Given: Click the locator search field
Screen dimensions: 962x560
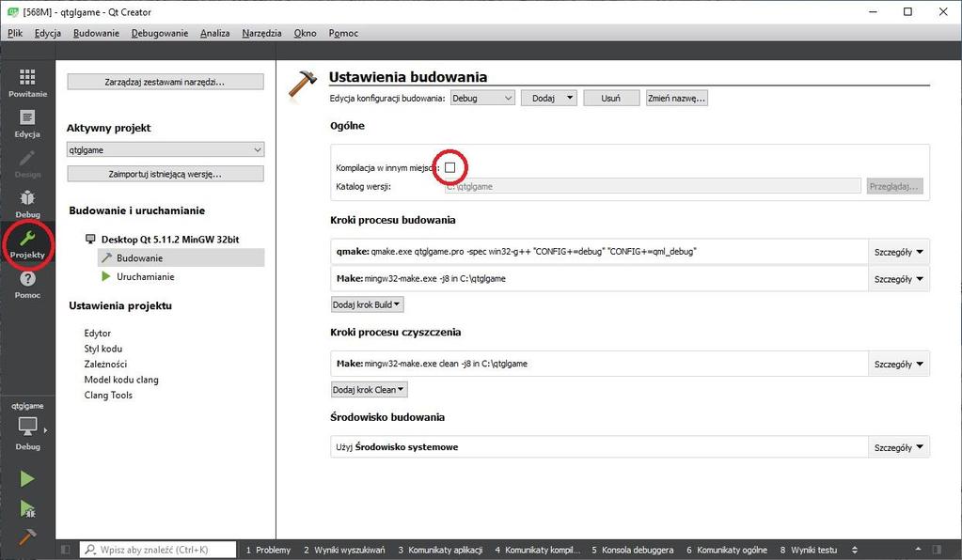Looking at the screenshot, I should pos(158,550).
